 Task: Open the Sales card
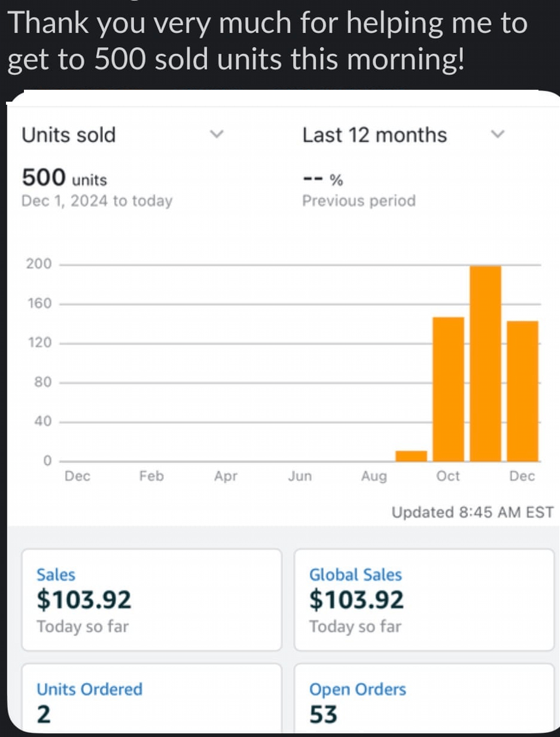click(151, 600)
